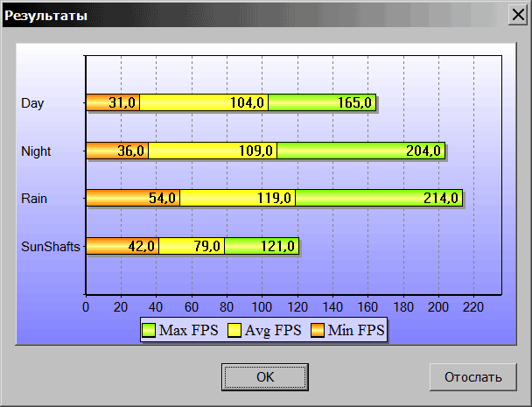532x407 pixels.
Task: Click the yellow Avg FPS legend swatch
Action: [x=234, y=330]
